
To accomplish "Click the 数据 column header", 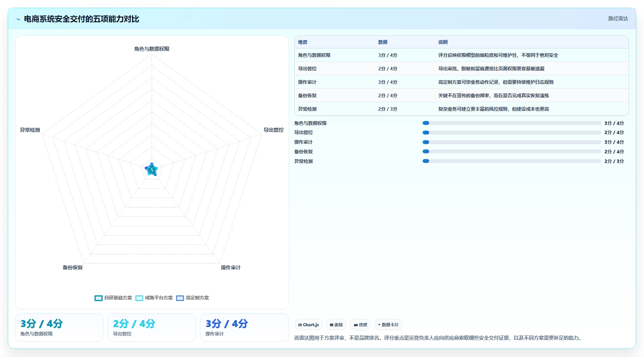I will click(x=383, y=42).
